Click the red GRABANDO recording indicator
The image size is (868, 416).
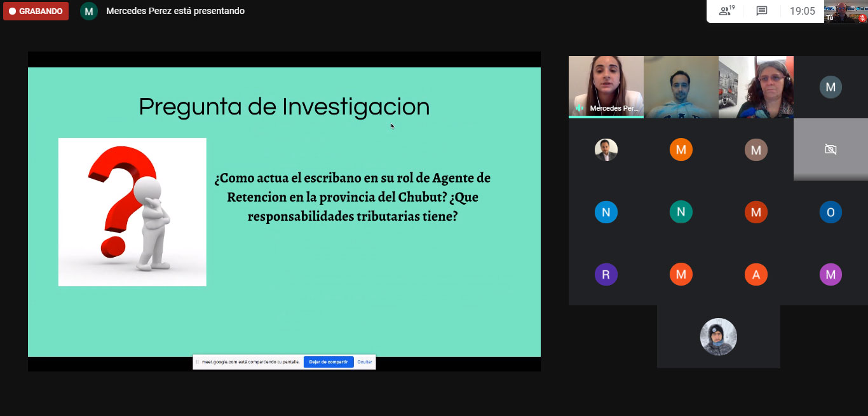[x=36, y=11]
